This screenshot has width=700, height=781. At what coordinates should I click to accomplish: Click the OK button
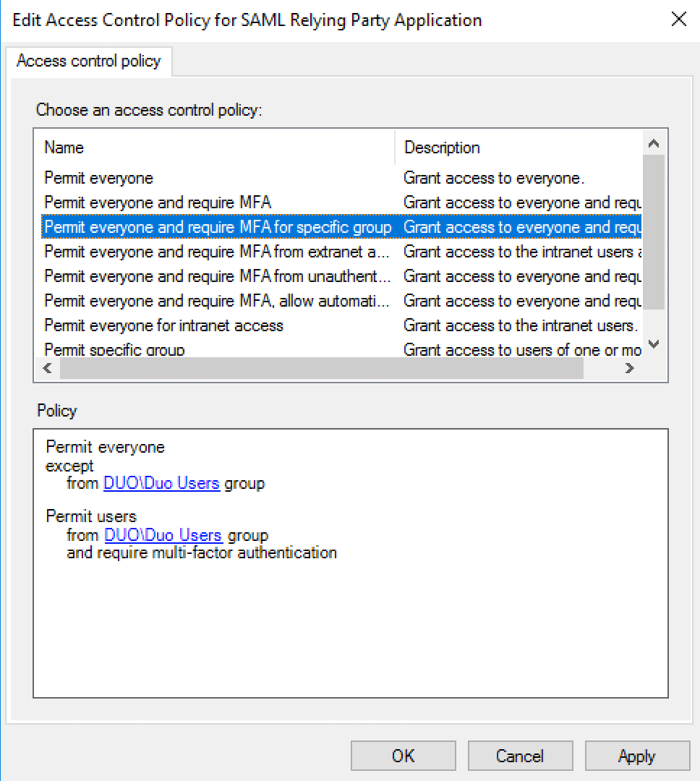[x=403, y=756]
